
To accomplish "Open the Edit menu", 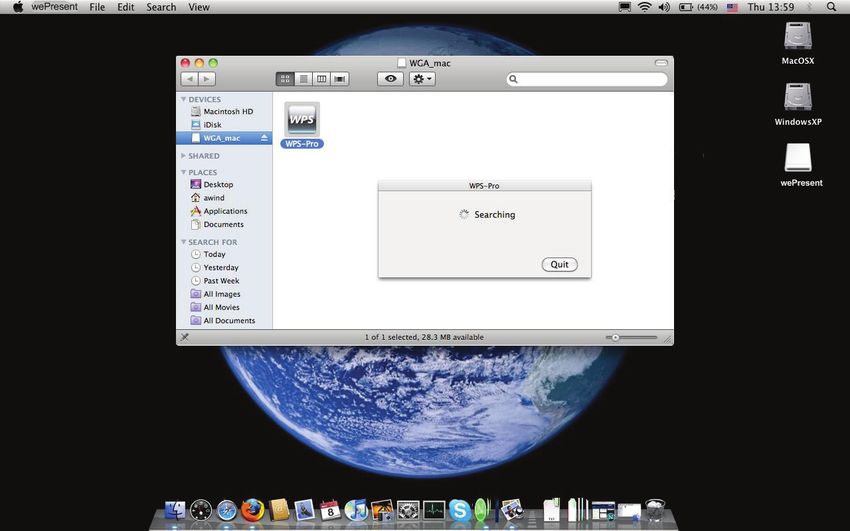I will click(126, 7).
